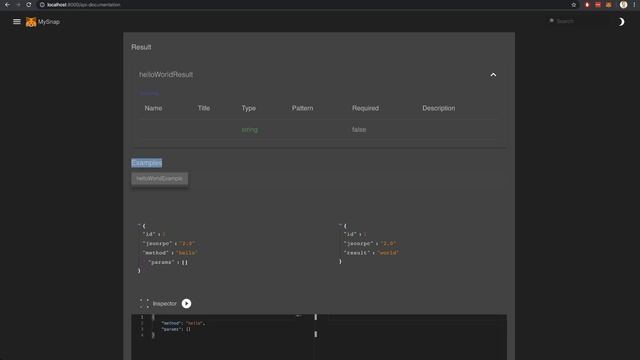Click the Title column header
This screenshot has width=640, height=360.
(204, 108)
